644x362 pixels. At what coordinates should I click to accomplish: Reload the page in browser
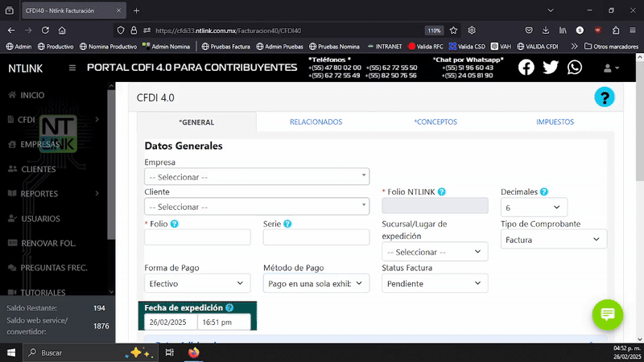45,31
